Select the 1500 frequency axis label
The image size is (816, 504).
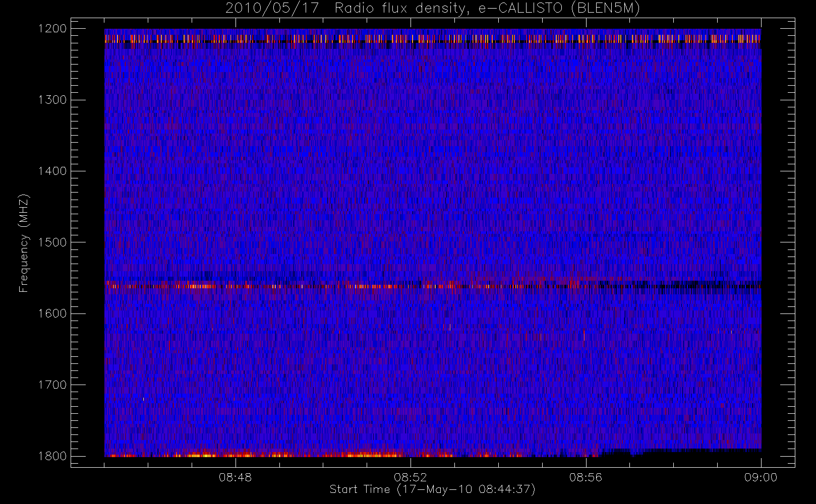pyautogui.click(x=52, y=242)
